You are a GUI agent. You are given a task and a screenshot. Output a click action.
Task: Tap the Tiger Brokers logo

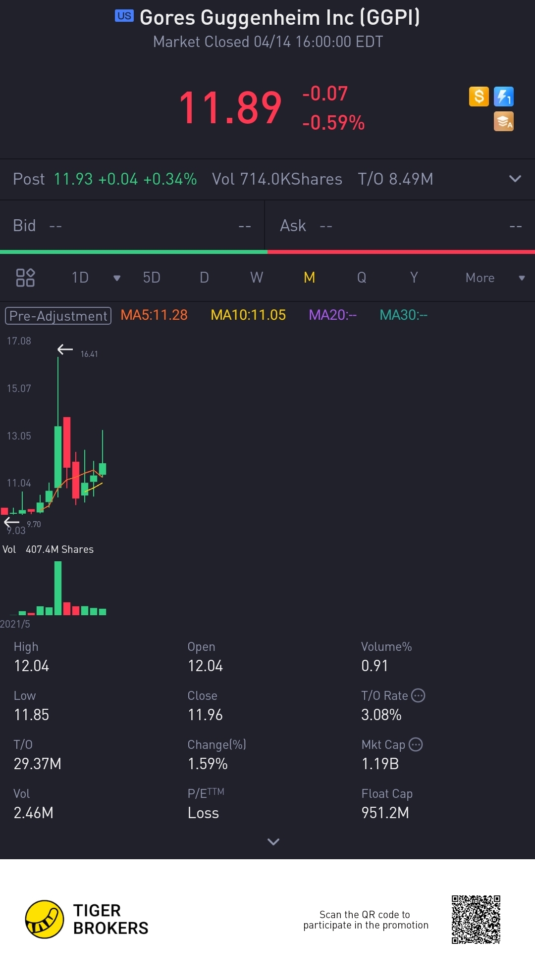(87, 919)
